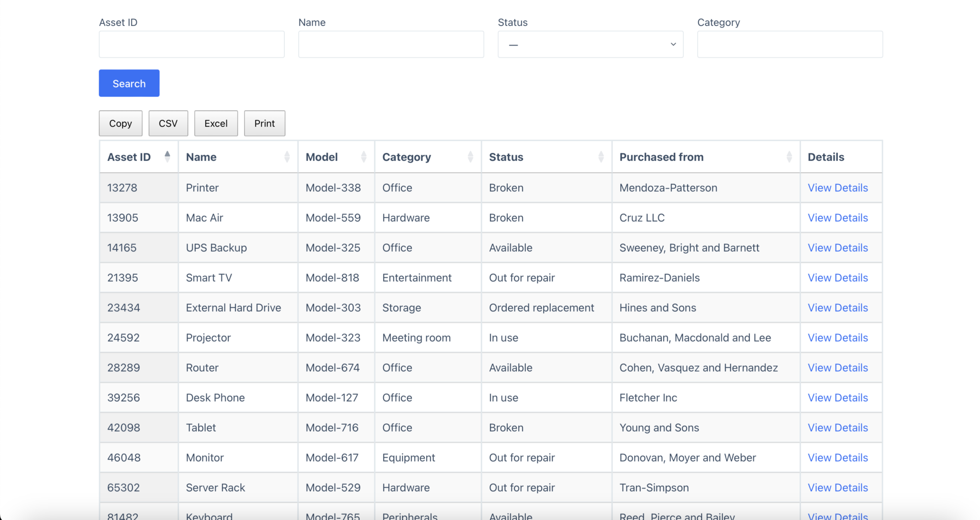Export the table as CSV
The height and width of the screenshot is (520, 980).
click(x=168, y=123)
